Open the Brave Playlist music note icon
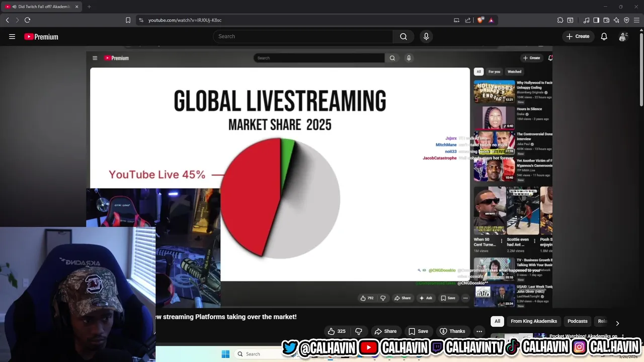644x362 pixels. coord(586,20)
